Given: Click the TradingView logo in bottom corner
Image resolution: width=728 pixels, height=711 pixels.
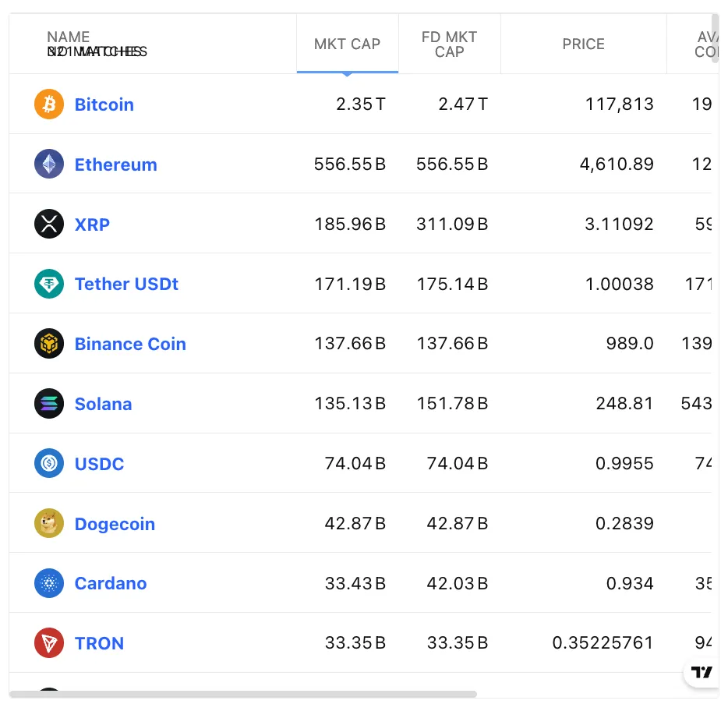Looking at the screenshot, I should point(701,672).
